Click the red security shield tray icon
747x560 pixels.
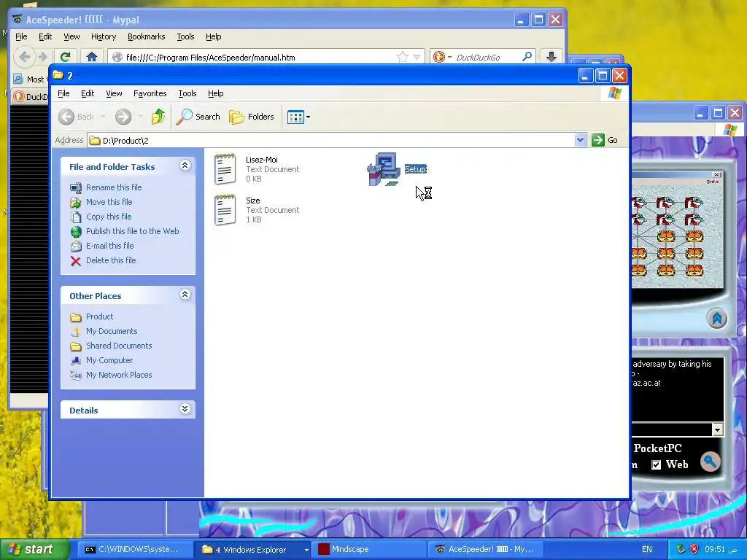click(x=694, y=550)
